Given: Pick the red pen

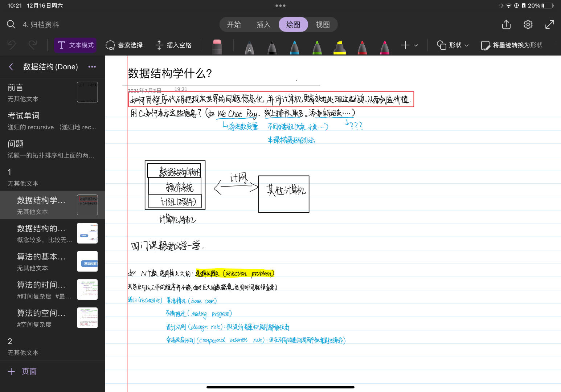Looking at the screenshot, I should (362, 47).
